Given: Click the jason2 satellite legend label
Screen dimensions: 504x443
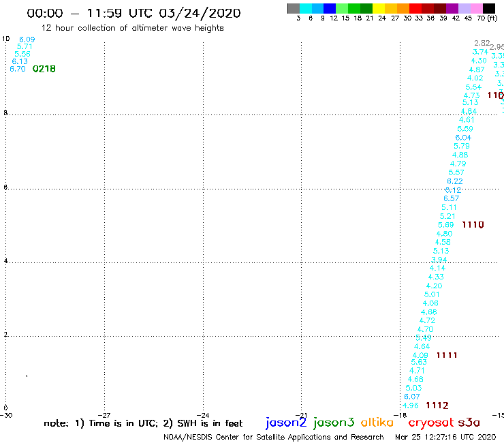Looking at the screenshot, I should [286, 423].
